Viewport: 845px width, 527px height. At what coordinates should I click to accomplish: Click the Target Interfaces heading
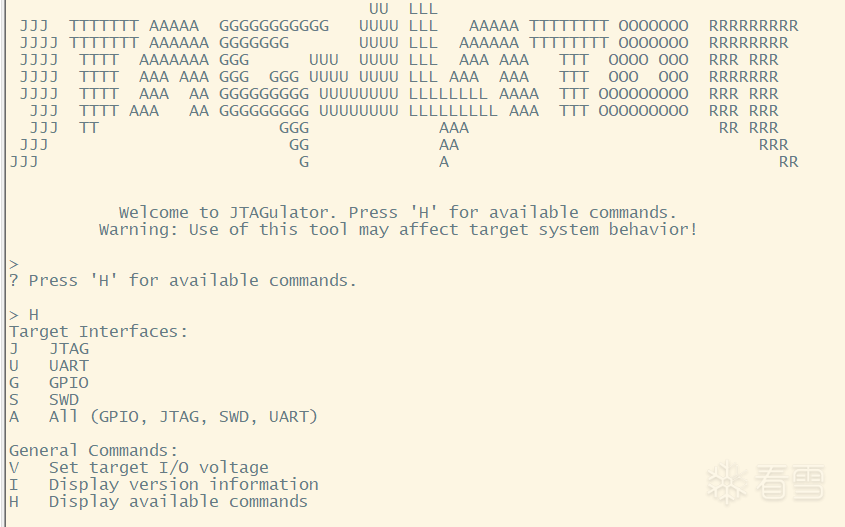[98, 332]
